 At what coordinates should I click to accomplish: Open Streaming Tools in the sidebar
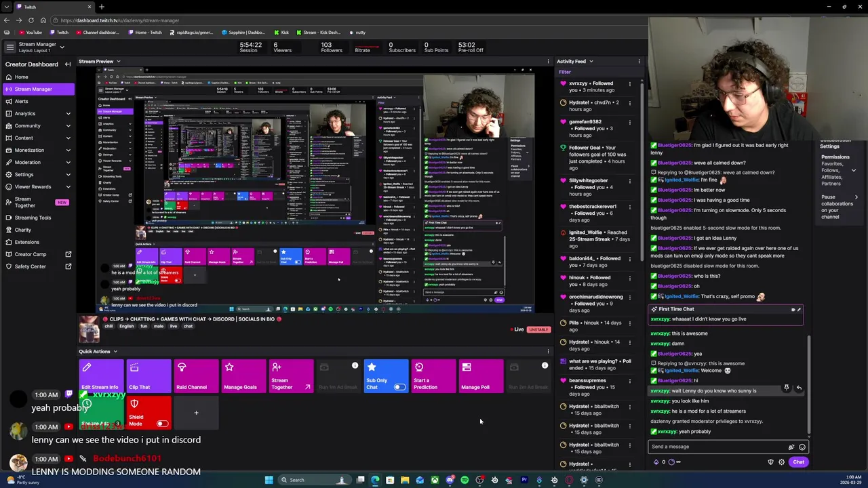coord(38,218)
